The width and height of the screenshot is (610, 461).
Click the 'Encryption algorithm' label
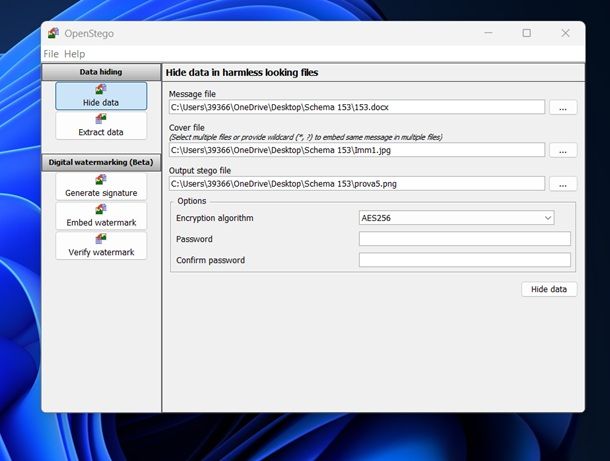point(215,218)
